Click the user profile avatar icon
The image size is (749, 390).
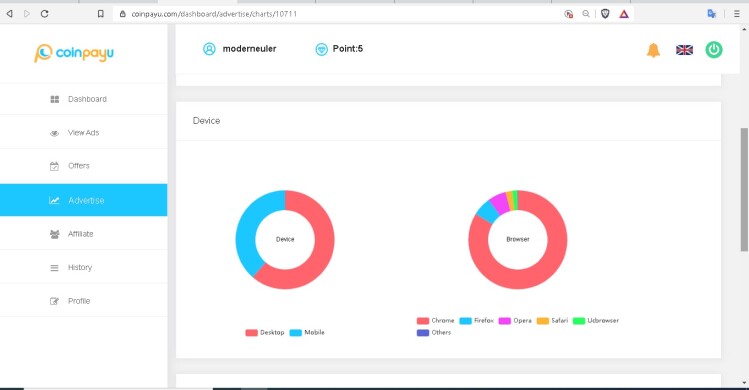[209, 49]
